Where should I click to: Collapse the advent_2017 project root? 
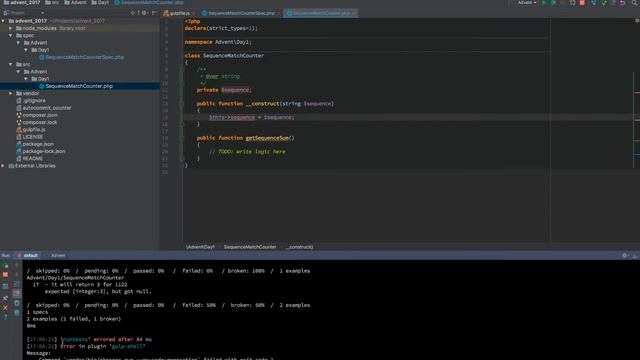coord(3,21)
